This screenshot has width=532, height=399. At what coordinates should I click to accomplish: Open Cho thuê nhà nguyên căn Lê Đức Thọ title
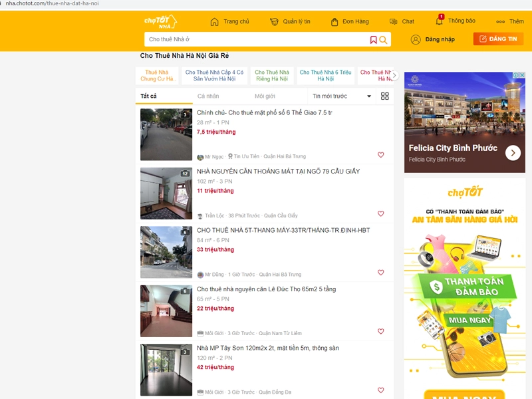pos(267,289)
